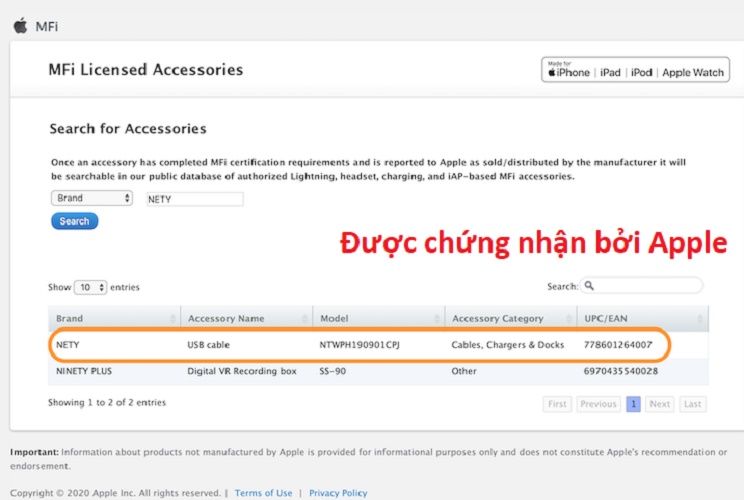This screenshot has width=744, height=500.
Task: Open the Privacy Policy link
Action: tap(338, 493)
